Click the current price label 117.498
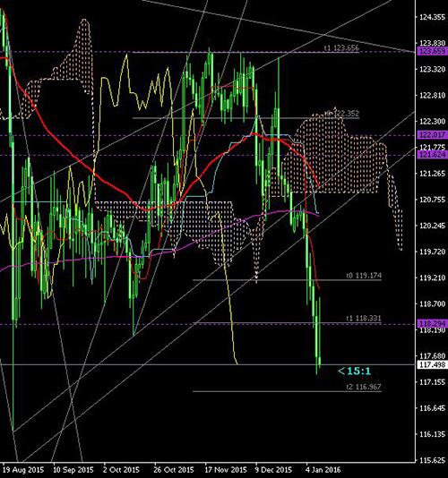448x478 pixels. 432,364
